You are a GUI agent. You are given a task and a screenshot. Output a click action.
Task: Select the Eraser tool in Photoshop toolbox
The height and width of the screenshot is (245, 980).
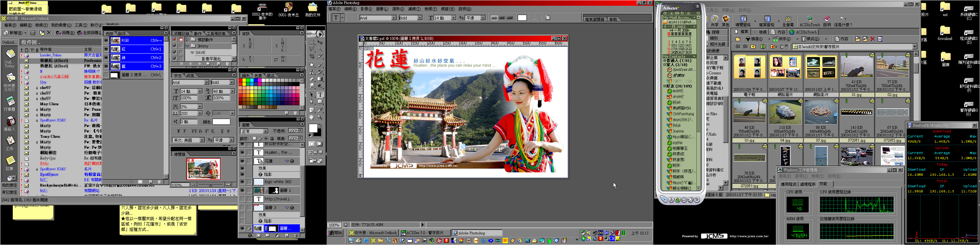(x=312, y=79)
